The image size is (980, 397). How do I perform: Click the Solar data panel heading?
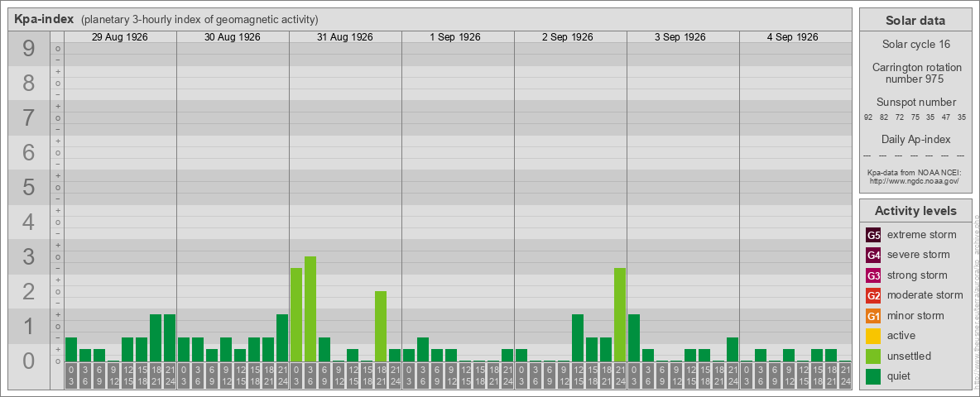(x=915, y=21)
